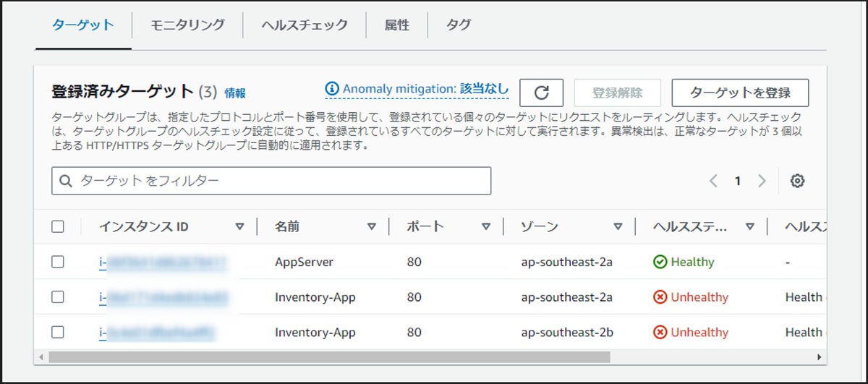Select the Inventory-App ap-southeast-2a row checkbox
This screenshot has width=868, height=384.
58,296
